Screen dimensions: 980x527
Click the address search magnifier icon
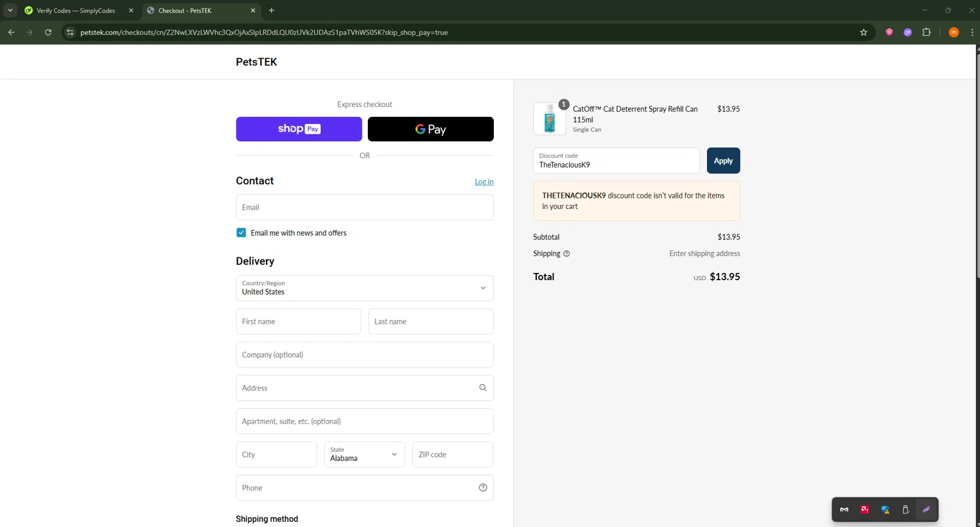pos(483,388)
